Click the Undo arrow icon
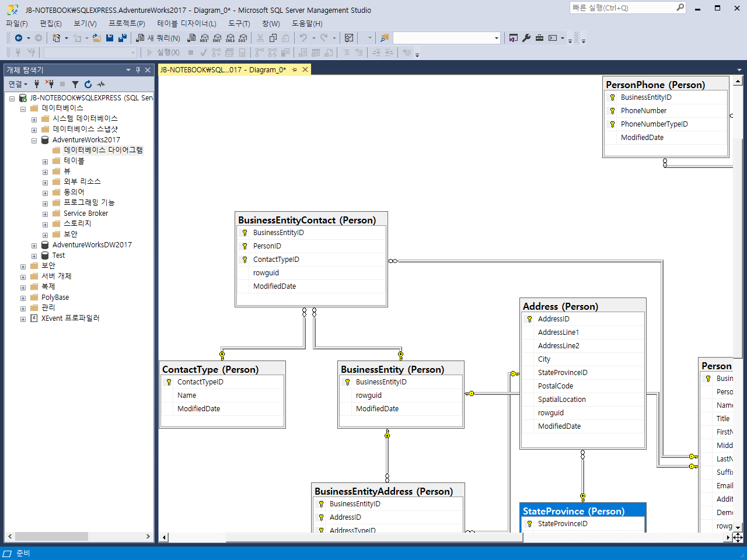Image resolution: width=747 pixels, height=560 pixels. 303,38
